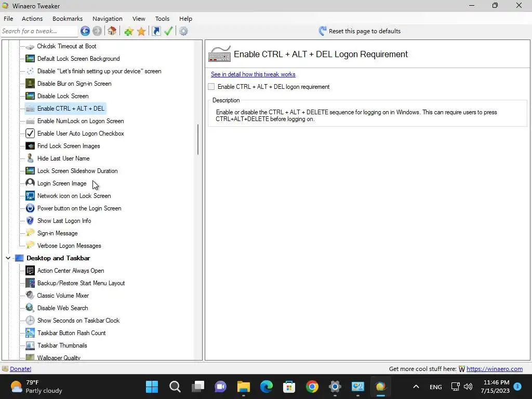Image resolution: width=532 pixels, height=399 pixels.
Task: Click the Forward navigation arrow icon
Action: click(x=97, y=31)
